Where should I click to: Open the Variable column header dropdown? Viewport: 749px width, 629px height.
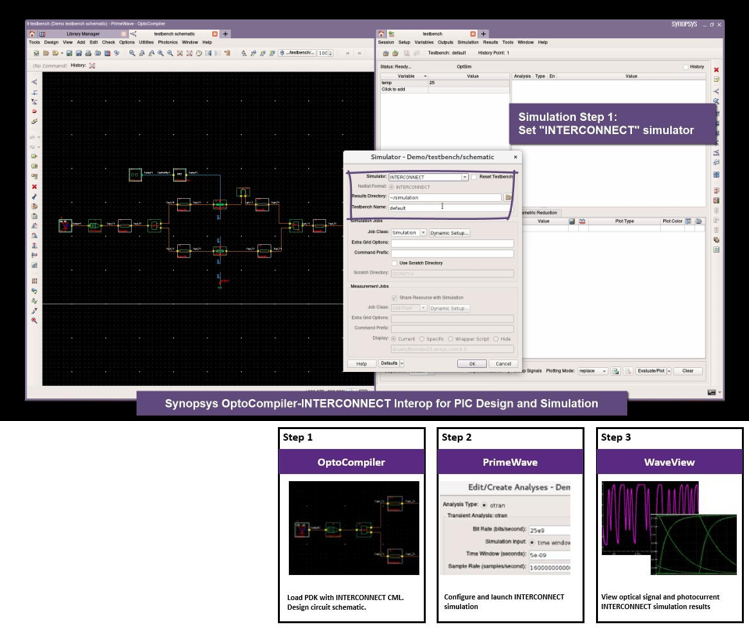point(425,76)
